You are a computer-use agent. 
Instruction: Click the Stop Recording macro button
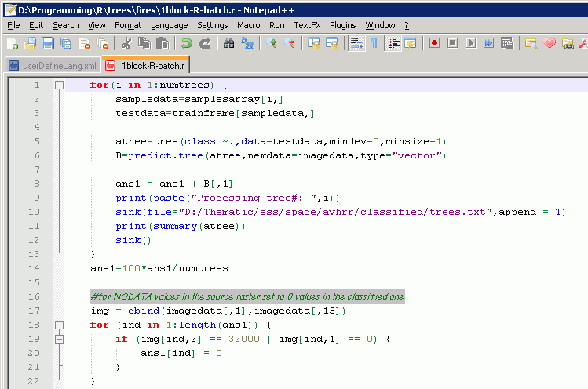point(452,43)
